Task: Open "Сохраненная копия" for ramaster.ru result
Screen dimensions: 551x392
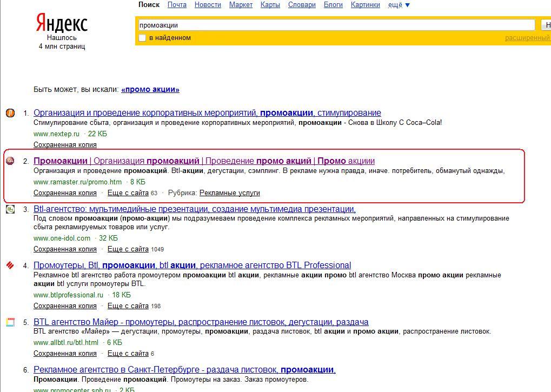Action: tap(65, 193)
